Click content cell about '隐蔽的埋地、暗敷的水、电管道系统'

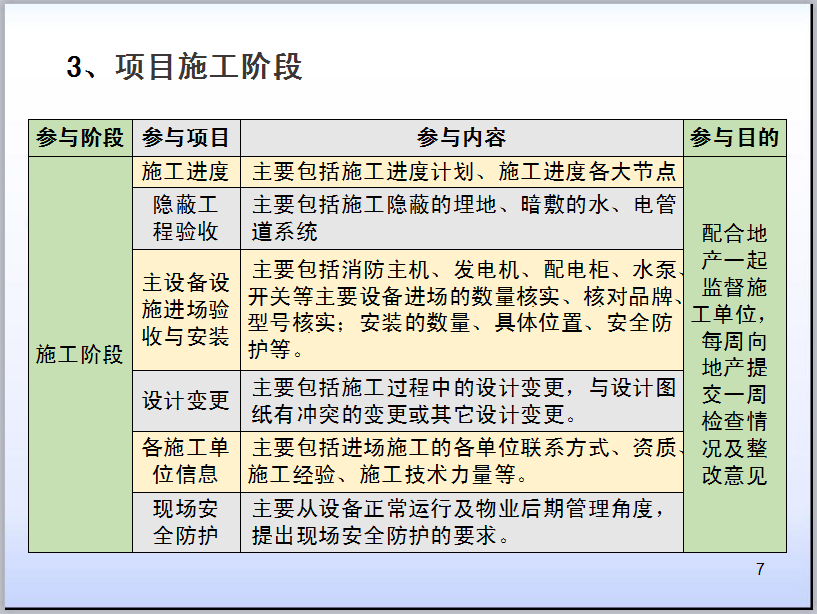click(462, 218)
